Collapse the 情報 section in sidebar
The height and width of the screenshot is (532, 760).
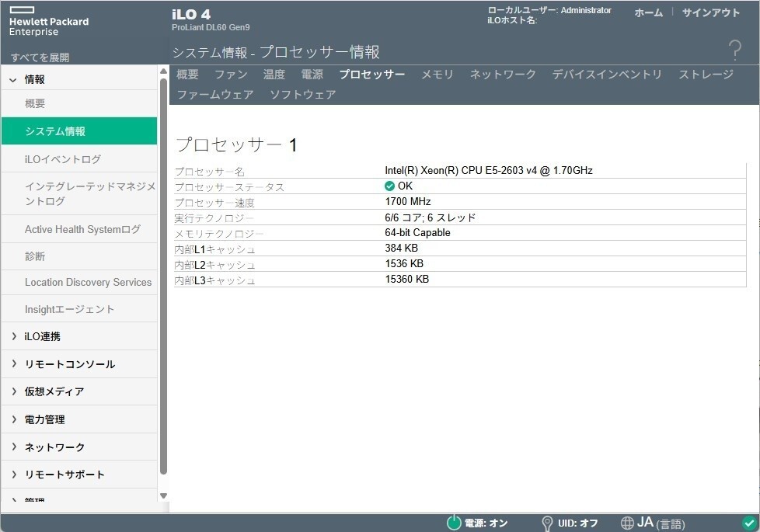[13, 79]
